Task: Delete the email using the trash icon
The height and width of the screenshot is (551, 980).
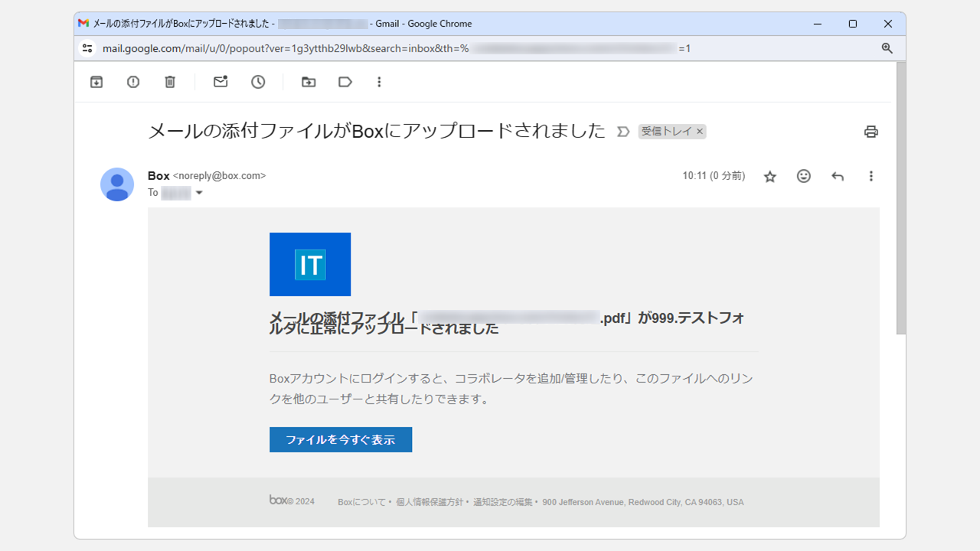Action: coord(170,82)
